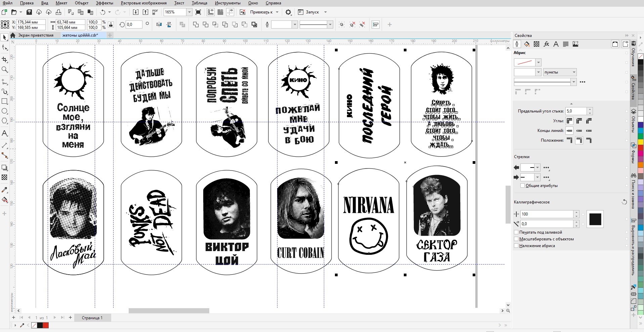The image size is (644, 332).
Task: Open Fill tab in Properties docker
Action: click(x=527, y=44)
